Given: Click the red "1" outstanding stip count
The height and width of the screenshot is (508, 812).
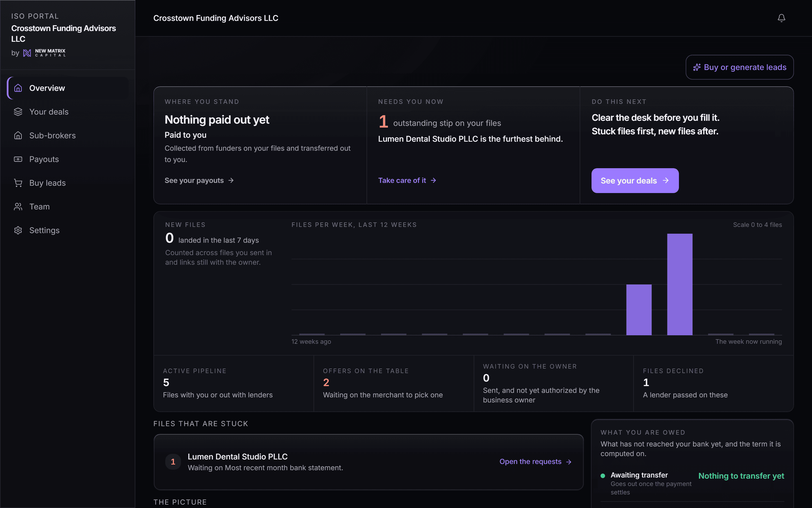Looking at the screenshot, I should pyautogui.click(x=383, y=122).
